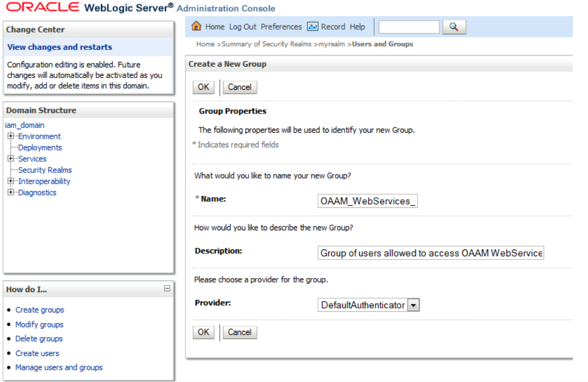Click the Create a New Group heading
588x382 pixels.
227,64
